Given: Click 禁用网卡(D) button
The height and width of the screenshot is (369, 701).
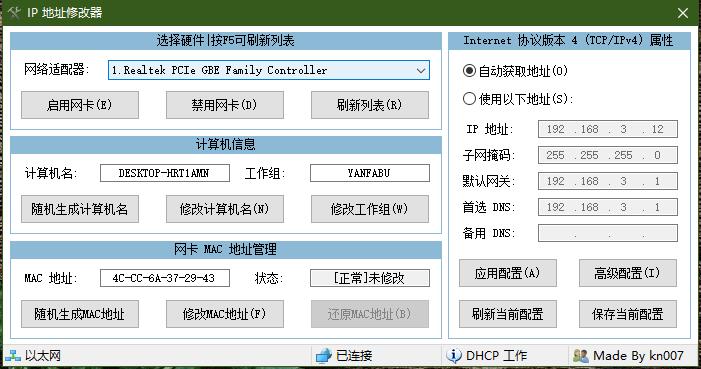Looking at the screenshot, I should (225, 105).
